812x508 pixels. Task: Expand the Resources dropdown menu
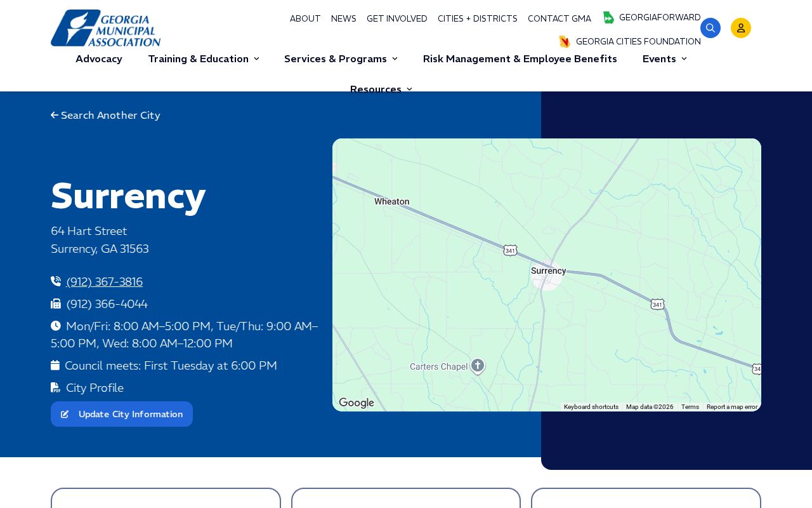(x=381, y=89)
